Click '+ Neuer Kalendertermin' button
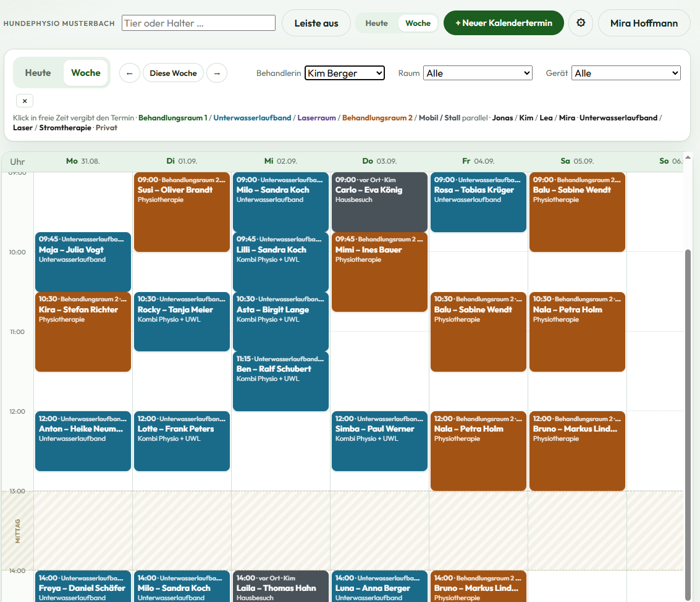The image size is (700, 602). point(504,23)
